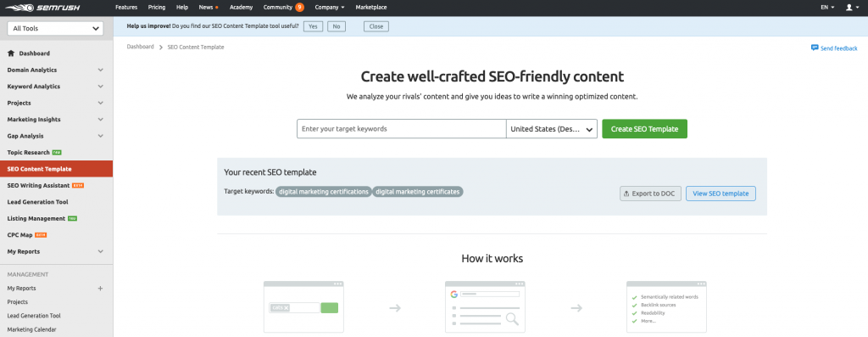Click Export to DOC button

650,194
